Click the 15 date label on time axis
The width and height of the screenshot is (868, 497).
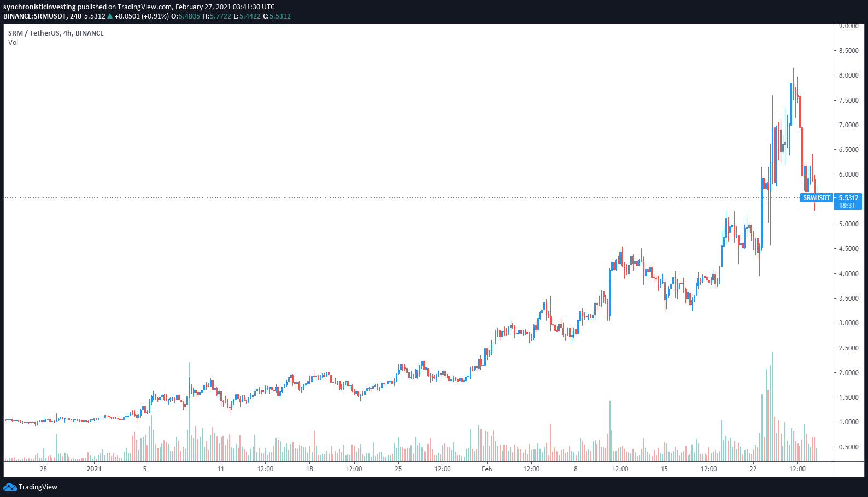[x=664, y=469]
